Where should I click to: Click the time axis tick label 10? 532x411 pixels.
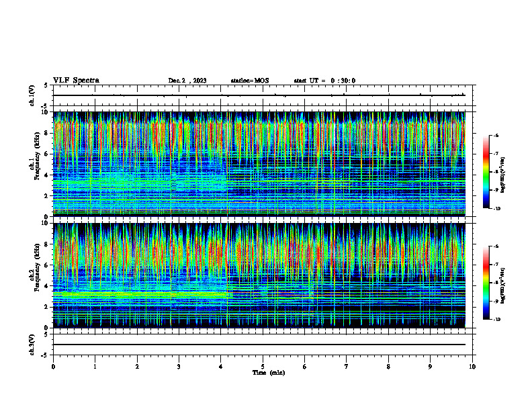pos(472,367)
